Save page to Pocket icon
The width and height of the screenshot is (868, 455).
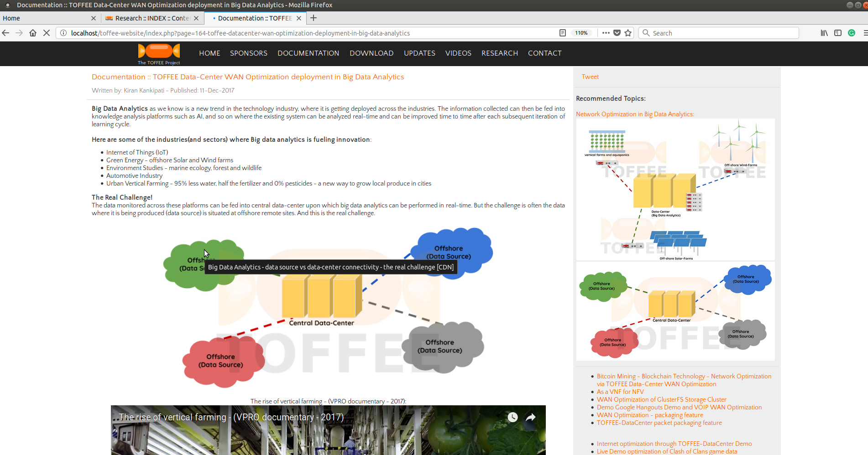617,33
